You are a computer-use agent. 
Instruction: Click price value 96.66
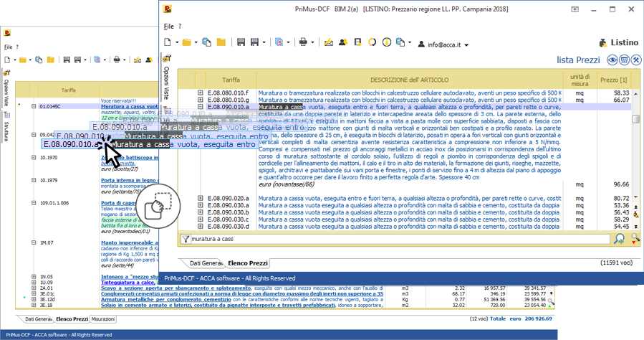click(621, 184)
